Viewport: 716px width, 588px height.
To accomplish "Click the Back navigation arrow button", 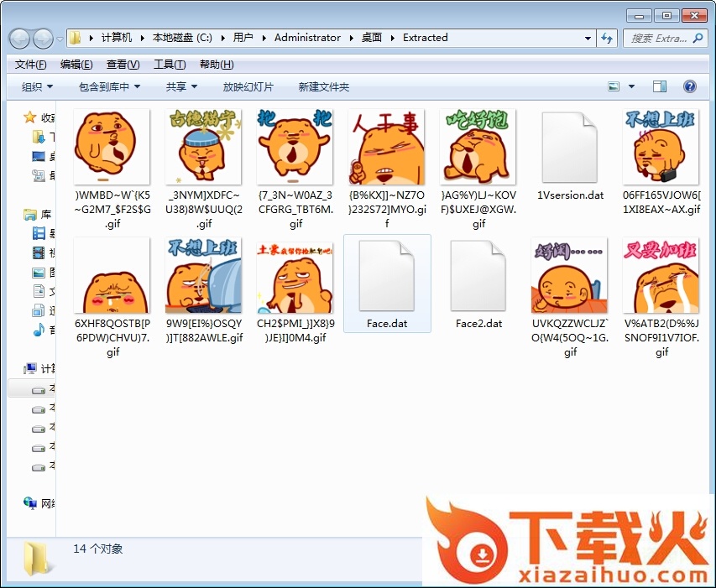I will pos(19,38).
